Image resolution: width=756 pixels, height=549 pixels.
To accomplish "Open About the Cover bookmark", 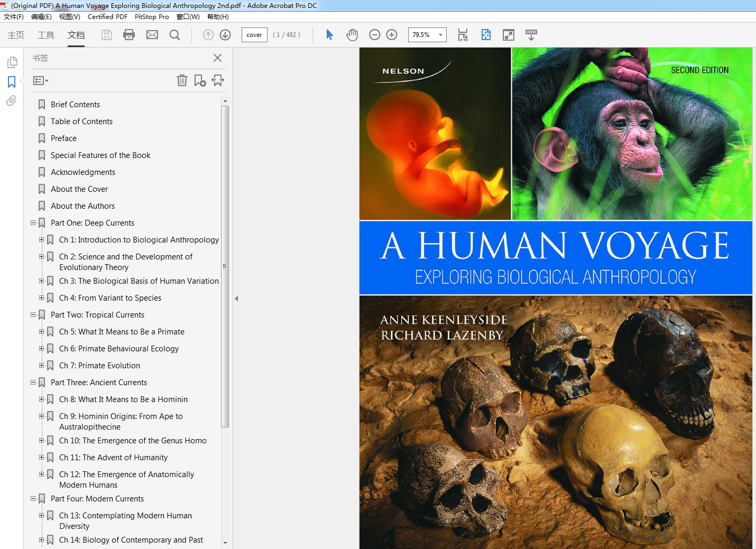I will [x=79, y=189].
